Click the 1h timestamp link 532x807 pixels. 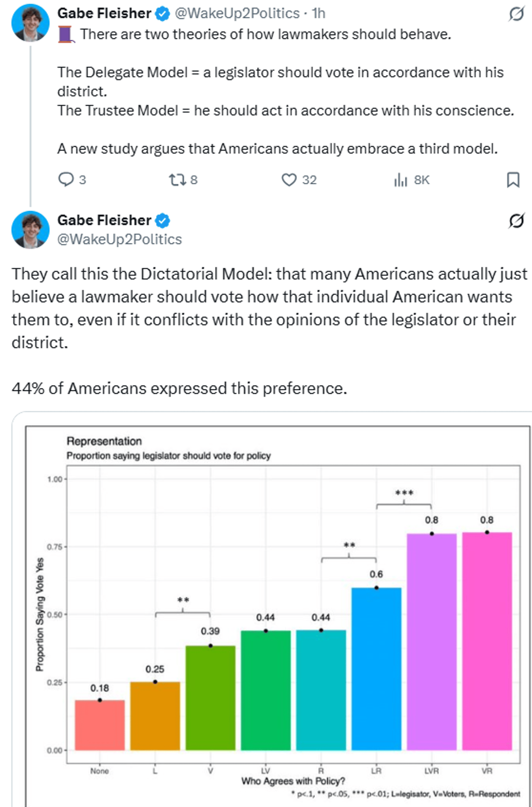coord(319,14)
